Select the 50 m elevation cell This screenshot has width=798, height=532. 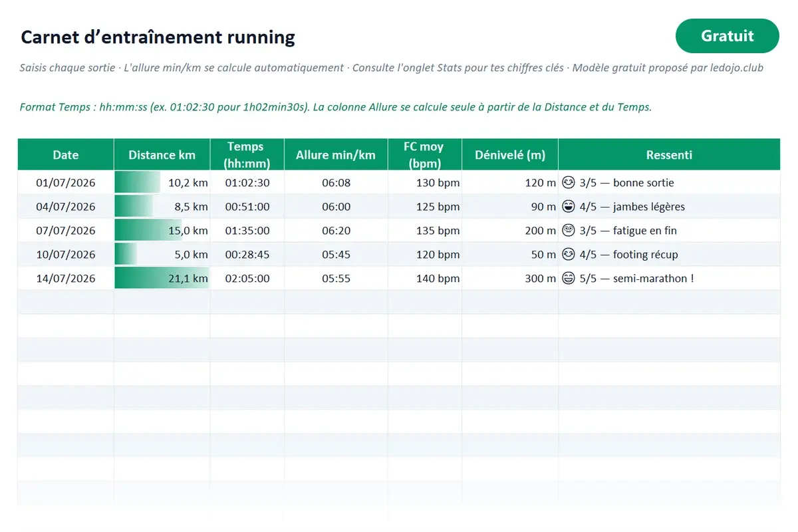tap(510, 255)
